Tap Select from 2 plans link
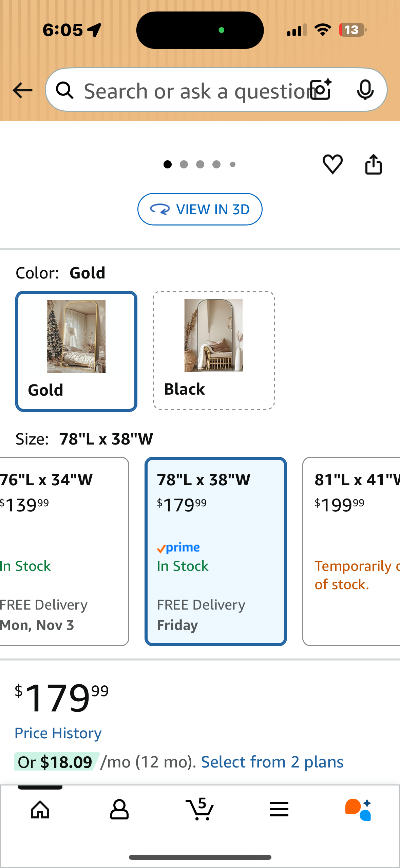 (x=272, y=762)
